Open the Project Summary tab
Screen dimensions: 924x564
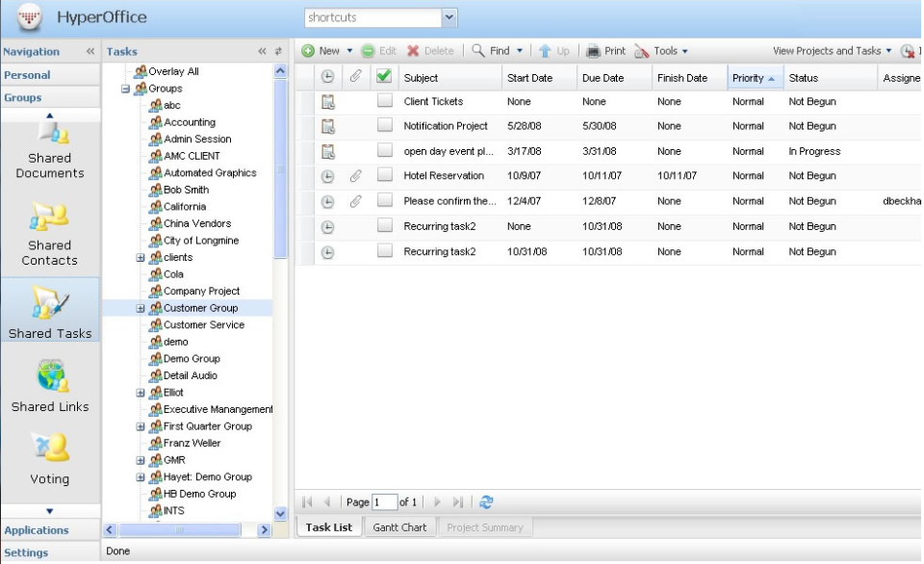pyautogui.click(x=484, y=527)
